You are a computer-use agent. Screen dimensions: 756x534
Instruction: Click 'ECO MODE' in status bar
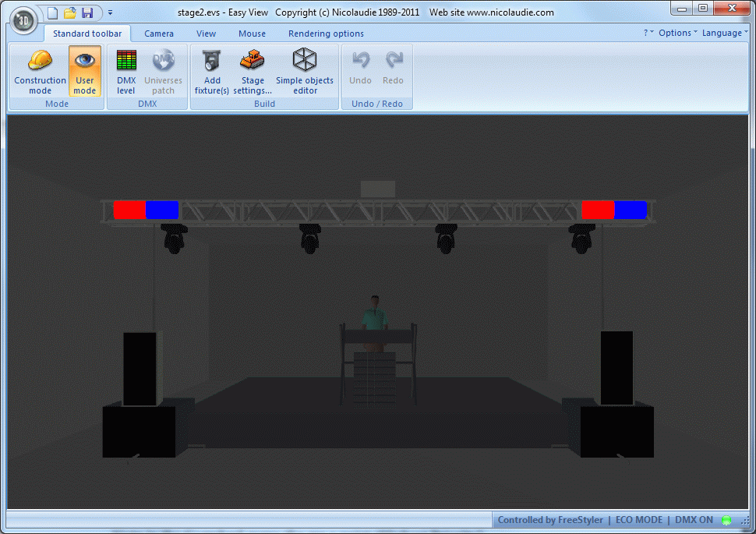(x=639, y=520)
